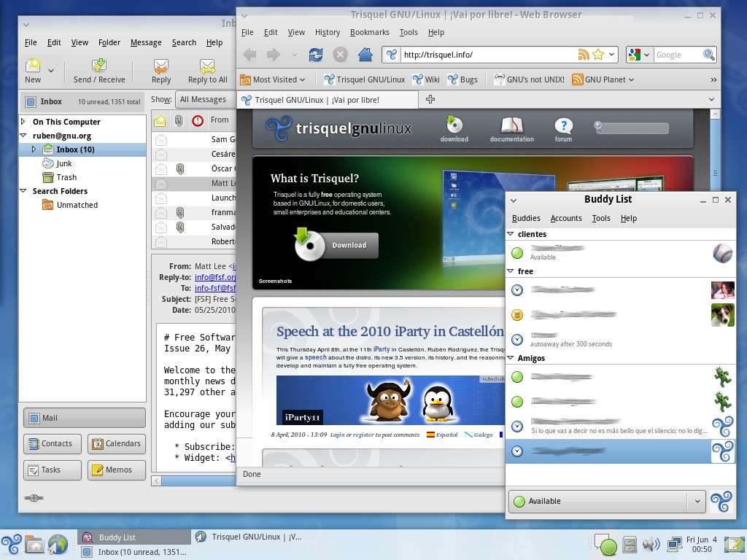Sort messages by importance flag column
The height and width of the screenshot is (560, 747).
point(197,121)
